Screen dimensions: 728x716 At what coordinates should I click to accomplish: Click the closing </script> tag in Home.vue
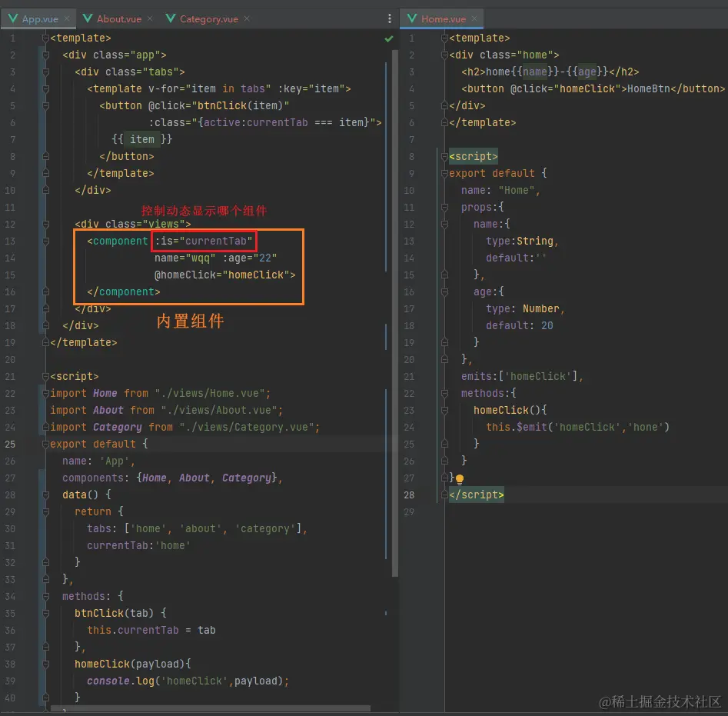point(477,495)
